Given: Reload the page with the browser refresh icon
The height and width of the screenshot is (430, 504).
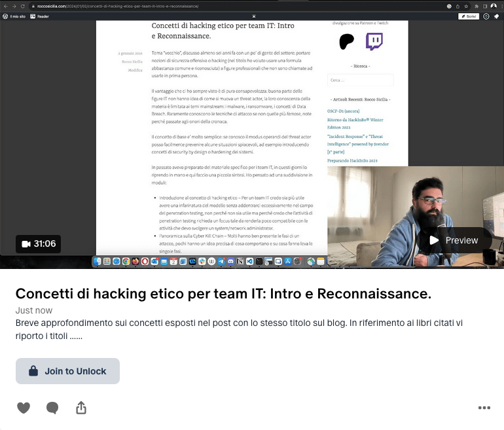Looking at the screenshot, I should click(x=23, y=6).
